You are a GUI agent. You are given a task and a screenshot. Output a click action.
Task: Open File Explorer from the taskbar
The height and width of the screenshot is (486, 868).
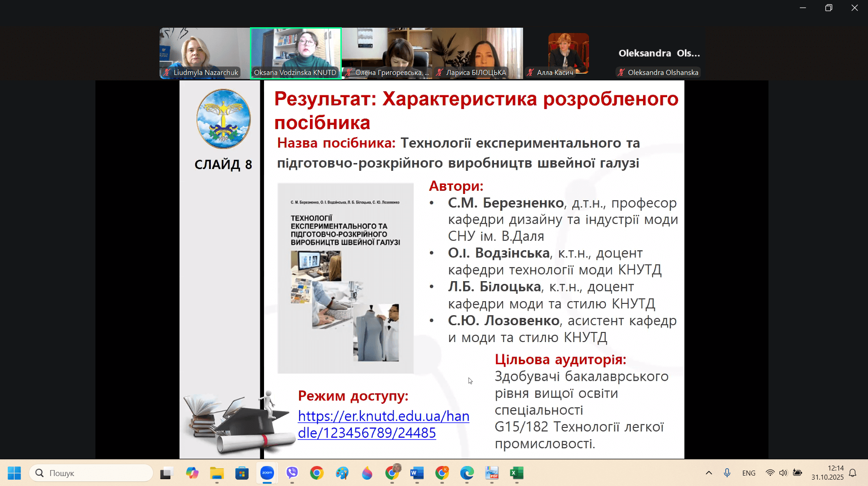pos(217,473)
